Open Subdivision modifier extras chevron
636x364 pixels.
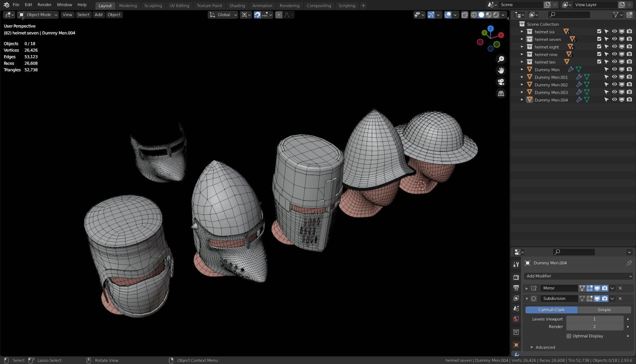pos(612,299)
